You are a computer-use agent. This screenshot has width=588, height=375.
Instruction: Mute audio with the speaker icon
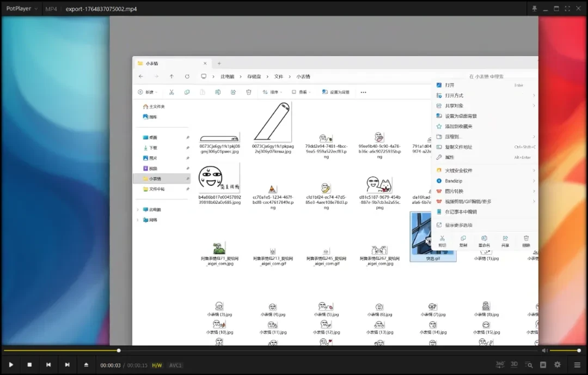[x=544, y=350]
